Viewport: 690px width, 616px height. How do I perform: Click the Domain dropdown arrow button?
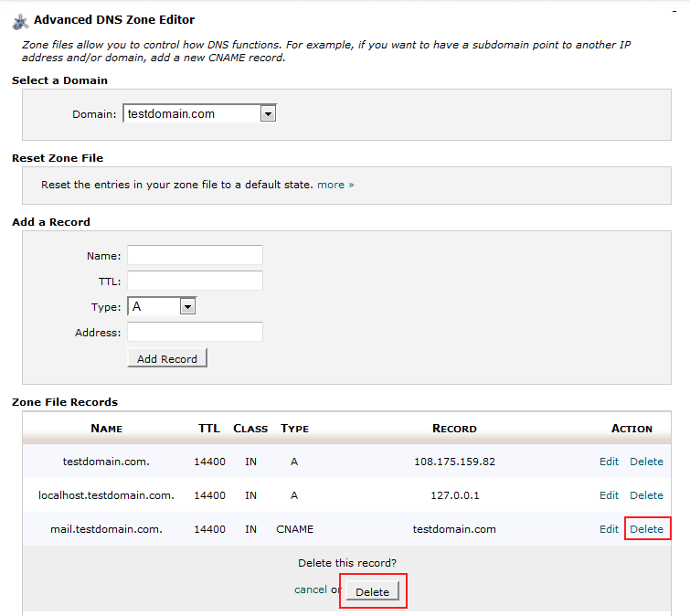pyautogui.click(x=268, y=114)
